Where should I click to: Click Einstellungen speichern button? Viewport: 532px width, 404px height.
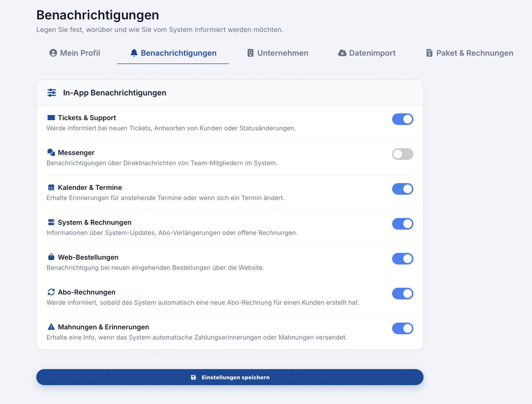coord(230,377)
